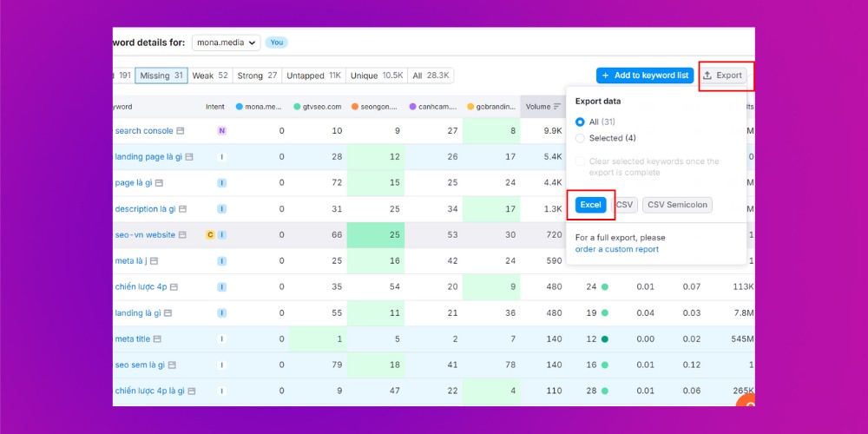Follow the 'order a custom report' link
The width and height of the screenshot is (868, 434).
[x=617, y=249]
